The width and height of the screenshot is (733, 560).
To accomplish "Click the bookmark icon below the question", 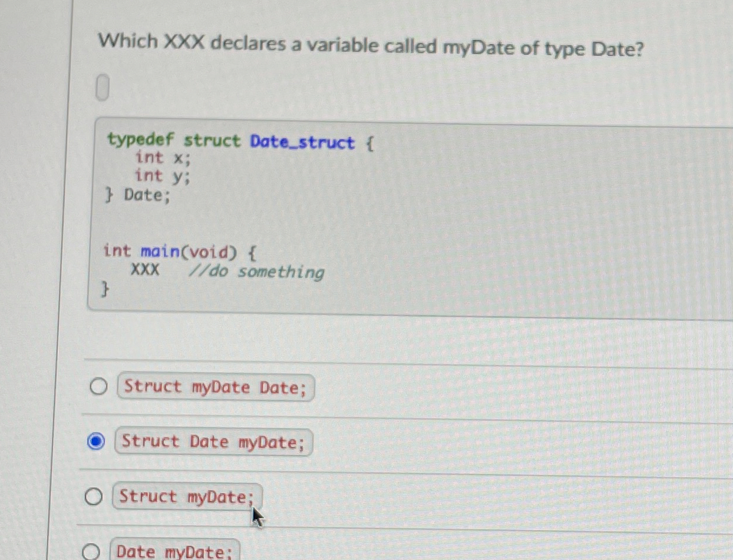I will [x=103, y=87].
